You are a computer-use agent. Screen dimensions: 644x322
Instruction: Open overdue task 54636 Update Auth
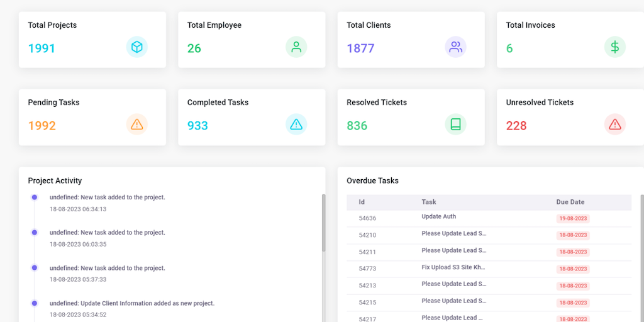point(438,216)
